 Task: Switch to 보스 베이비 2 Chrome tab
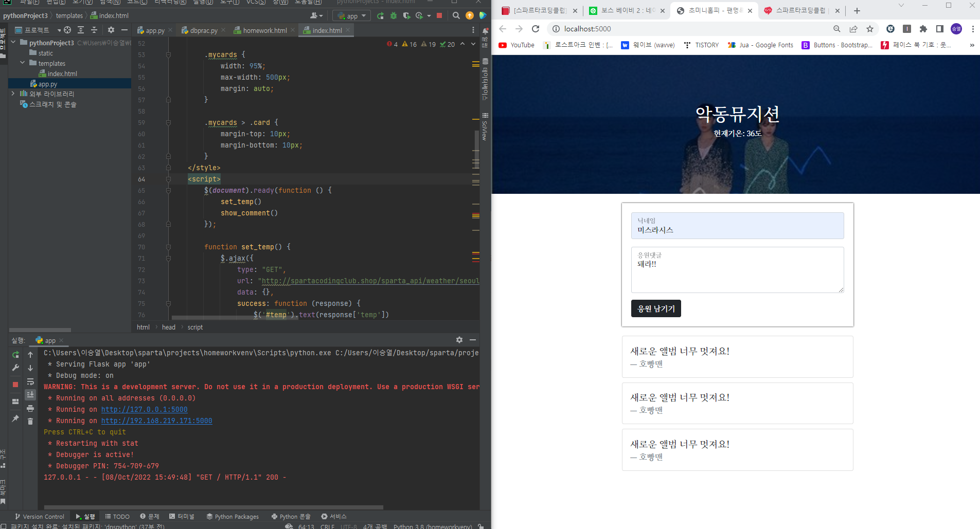tap(627, 11)
